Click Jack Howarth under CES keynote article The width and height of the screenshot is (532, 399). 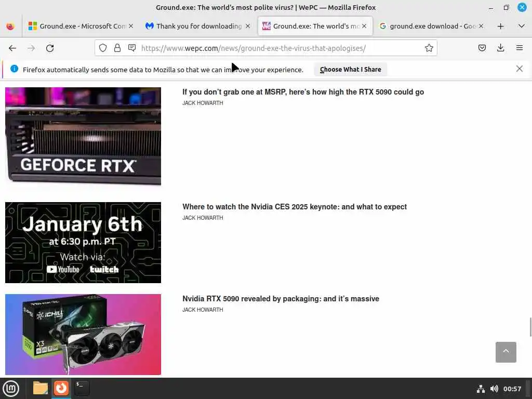tap(203, 218)
